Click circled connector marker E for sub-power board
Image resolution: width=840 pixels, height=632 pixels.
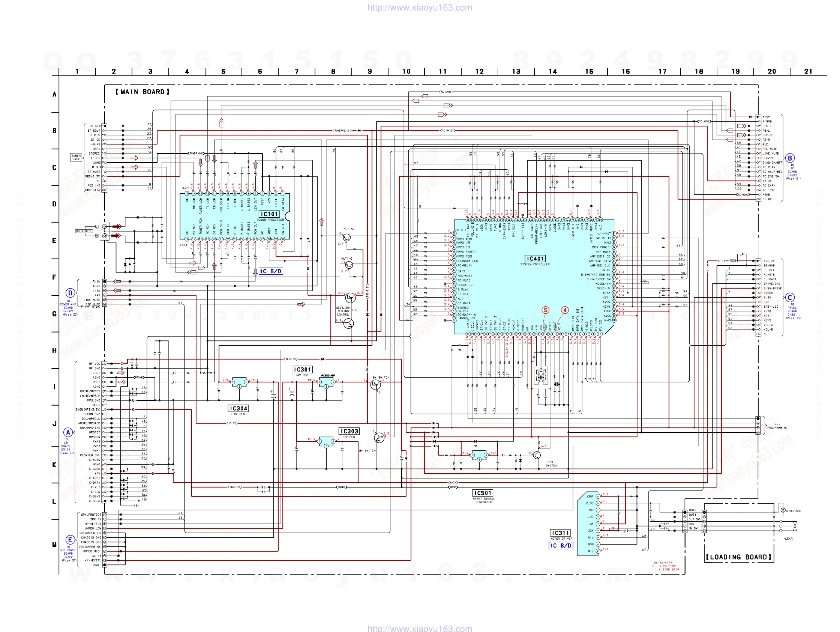(x=70, y=540)
